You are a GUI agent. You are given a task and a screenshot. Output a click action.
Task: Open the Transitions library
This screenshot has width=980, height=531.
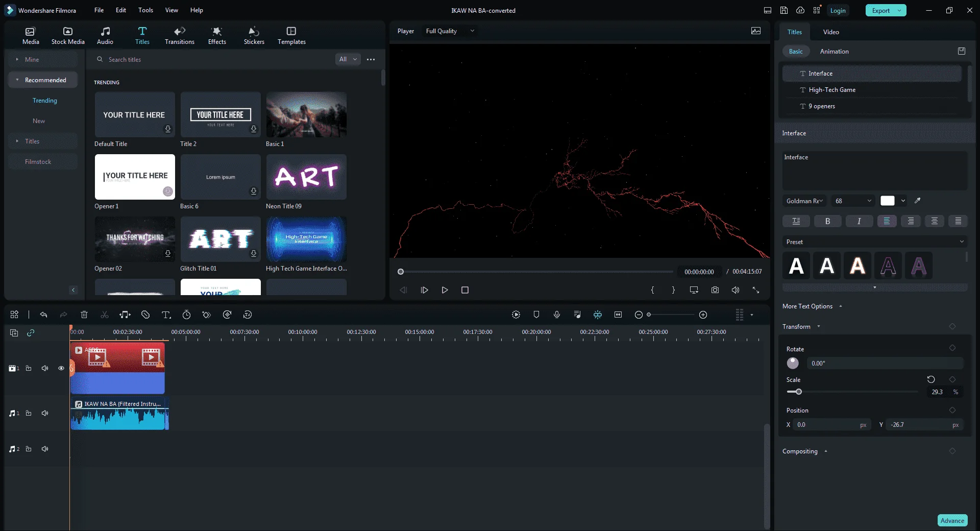coord(180,36)
